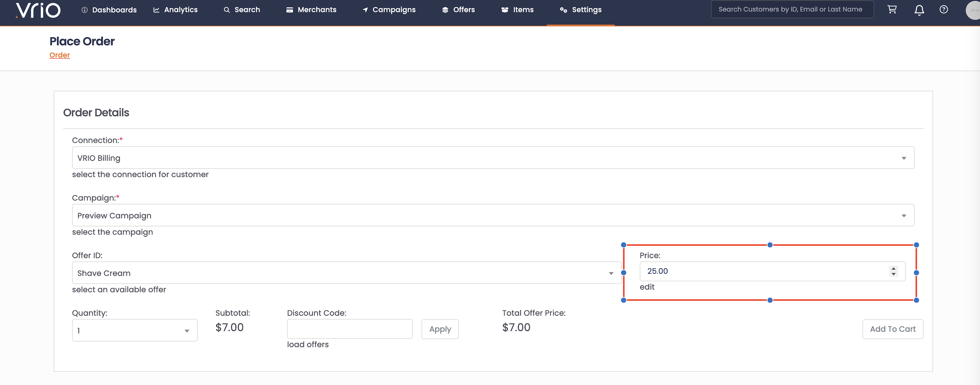Open the Items menu
The height and width of the screenshot is (385, 980).
click(518, 10)
